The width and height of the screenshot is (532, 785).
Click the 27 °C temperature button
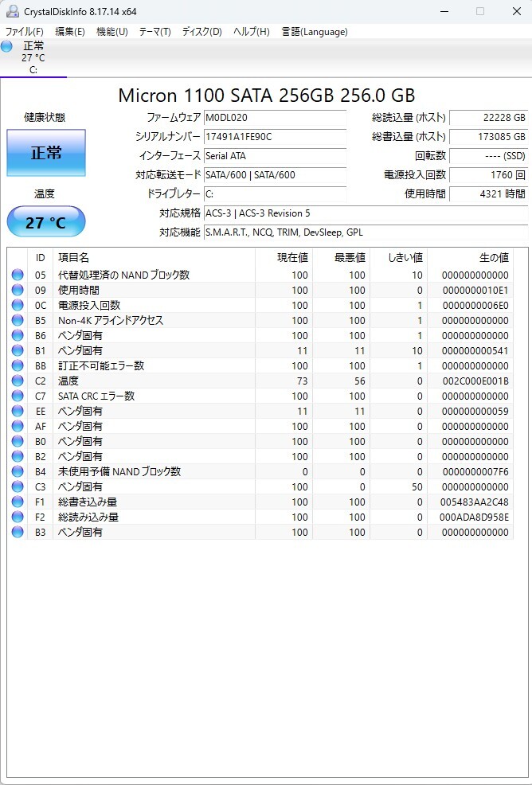46,222
